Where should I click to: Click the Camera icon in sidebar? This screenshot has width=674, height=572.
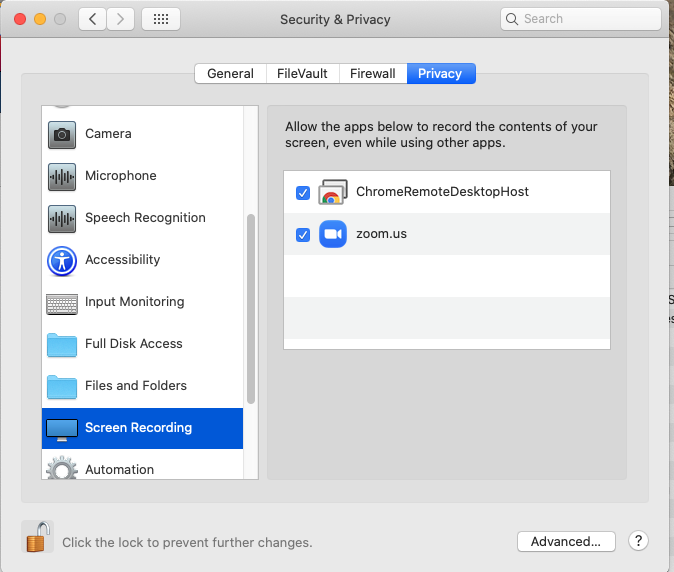click(x=62, y=134)
